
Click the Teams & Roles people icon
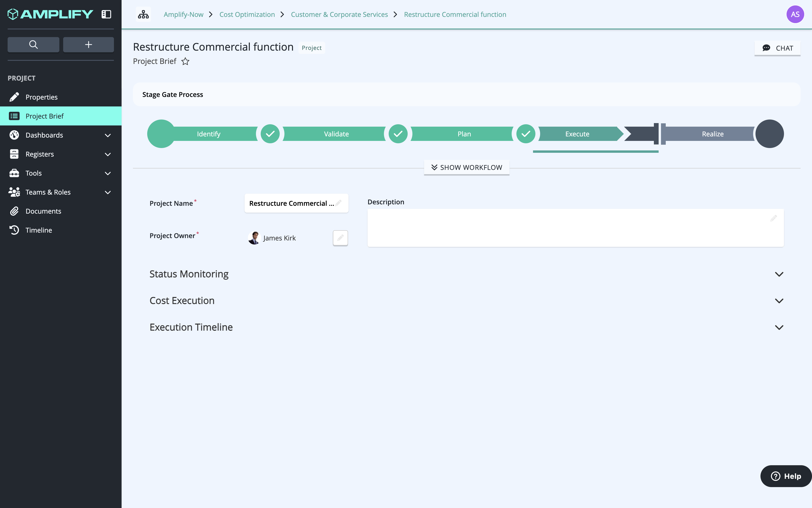[14, 192]
